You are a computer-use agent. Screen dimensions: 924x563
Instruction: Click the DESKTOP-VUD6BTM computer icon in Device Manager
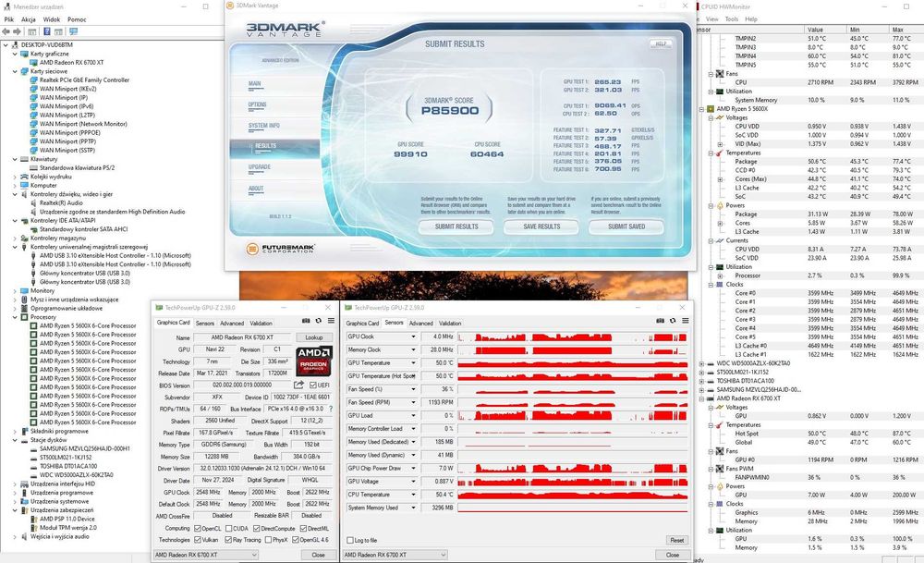[x=16, y=44]
